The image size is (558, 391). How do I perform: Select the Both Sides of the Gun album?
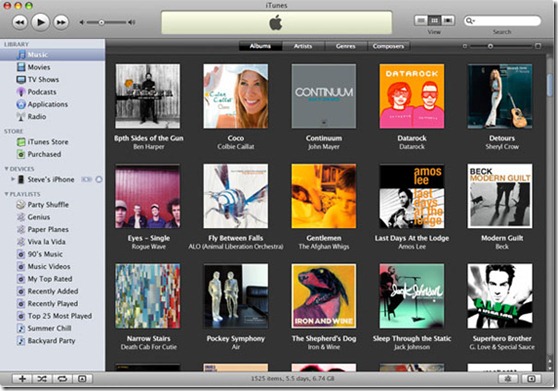coord(148,96)
